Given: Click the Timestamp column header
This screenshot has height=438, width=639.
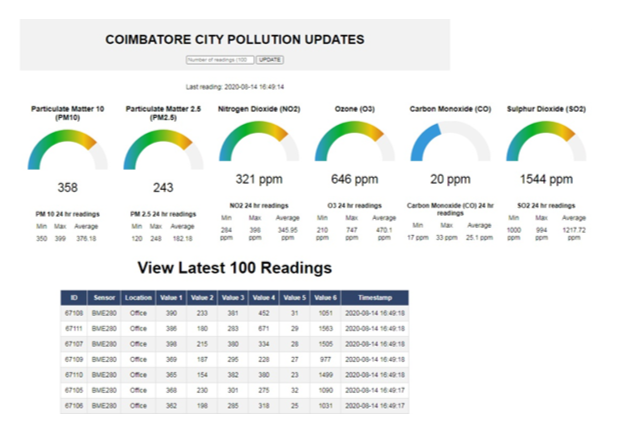Looking at the screenshot, I should tap(375, 298).
